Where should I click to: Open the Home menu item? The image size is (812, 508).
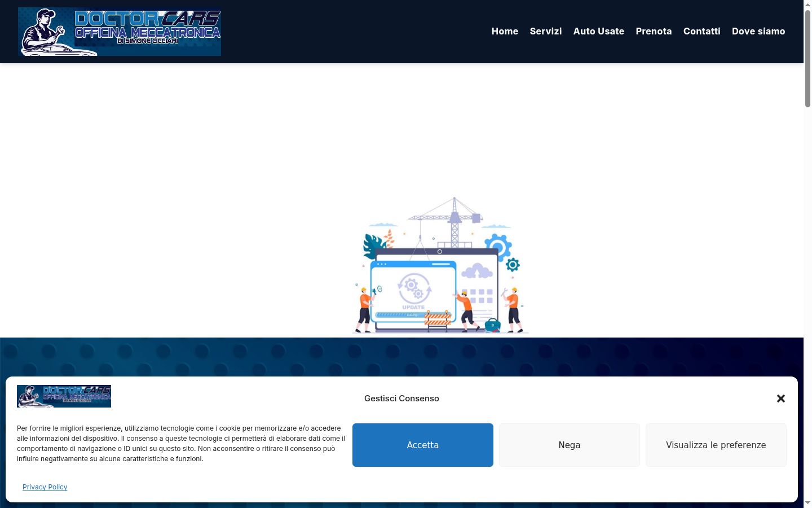[x=505, y=32]
